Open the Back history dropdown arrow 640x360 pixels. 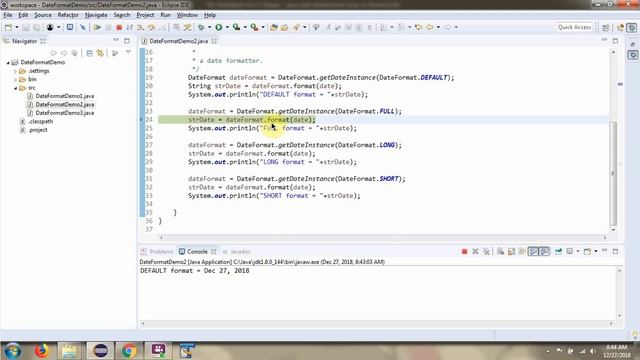click(438, 27)
